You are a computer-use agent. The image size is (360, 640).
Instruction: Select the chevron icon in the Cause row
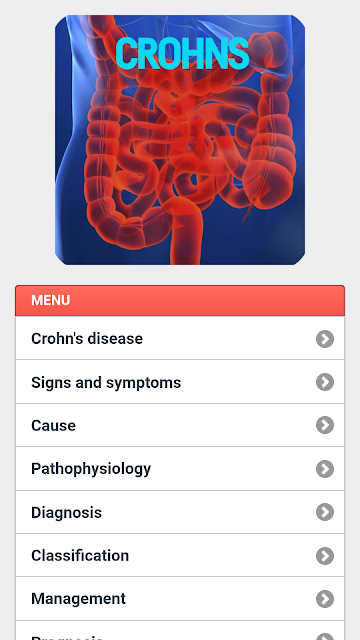pos(324,425)
